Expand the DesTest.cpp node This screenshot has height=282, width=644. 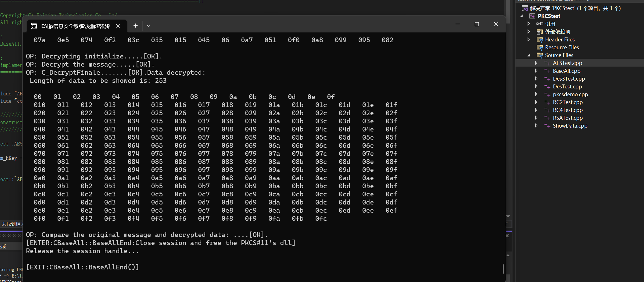click(x=536, y=86)
